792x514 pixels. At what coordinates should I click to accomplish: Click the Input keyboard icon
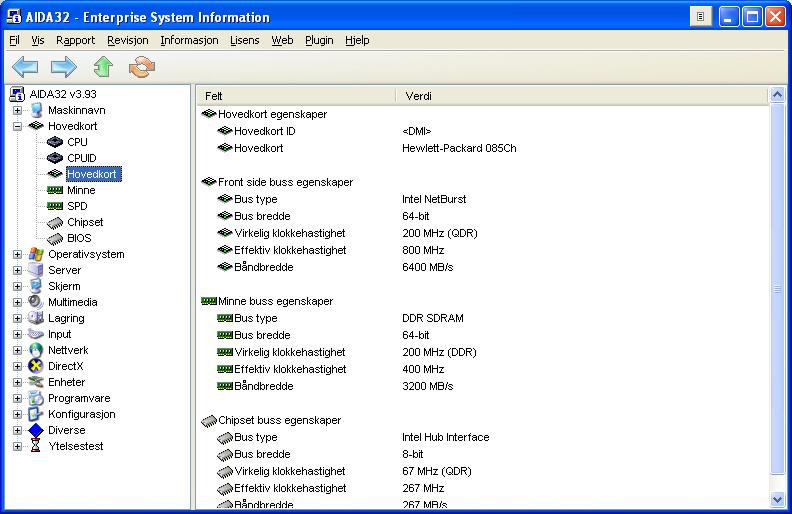36,334
